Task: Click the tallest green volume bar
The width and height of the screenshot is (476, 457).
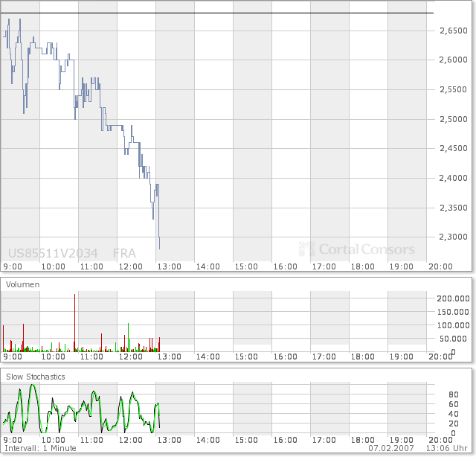Action: coord(129,337)
